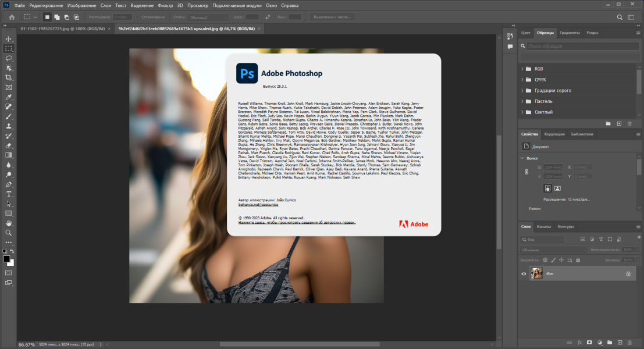The height and width of the screenshot is (349, 644).
Task: Select the Lasso tool
Action: 9,58
